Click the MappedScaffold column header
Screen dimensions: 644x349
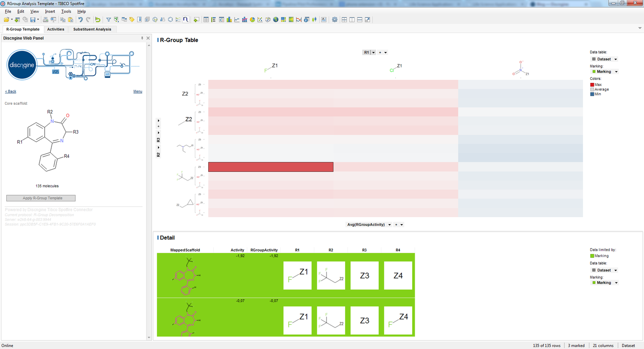click(185, 250)
